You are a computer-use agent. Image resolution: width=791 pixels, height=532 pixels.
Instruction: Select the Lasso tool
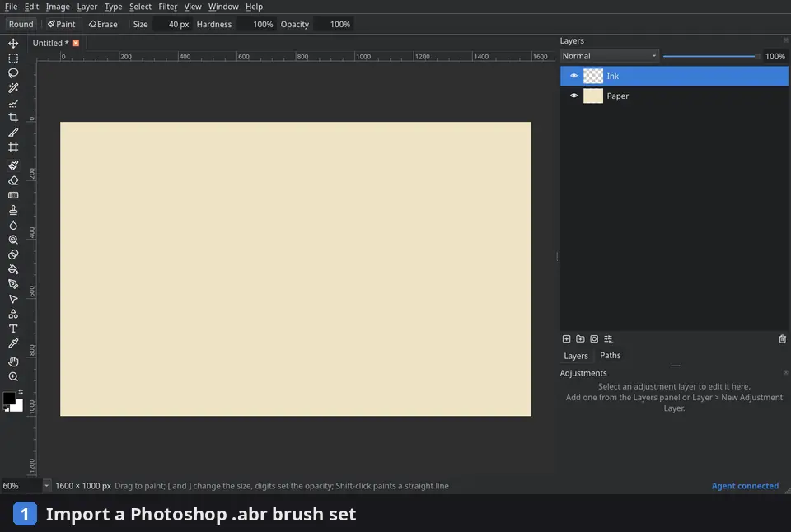click(13, 73)
